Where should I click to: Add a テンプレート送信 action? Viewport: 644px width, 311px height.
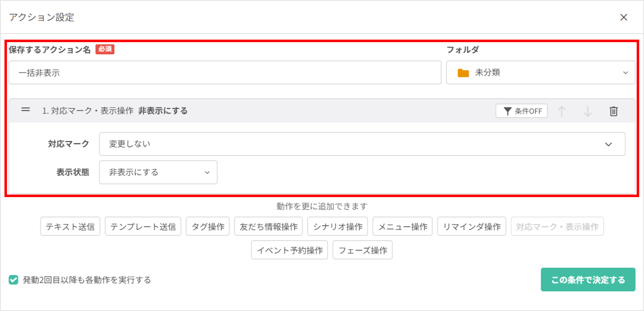click(143, 227)
